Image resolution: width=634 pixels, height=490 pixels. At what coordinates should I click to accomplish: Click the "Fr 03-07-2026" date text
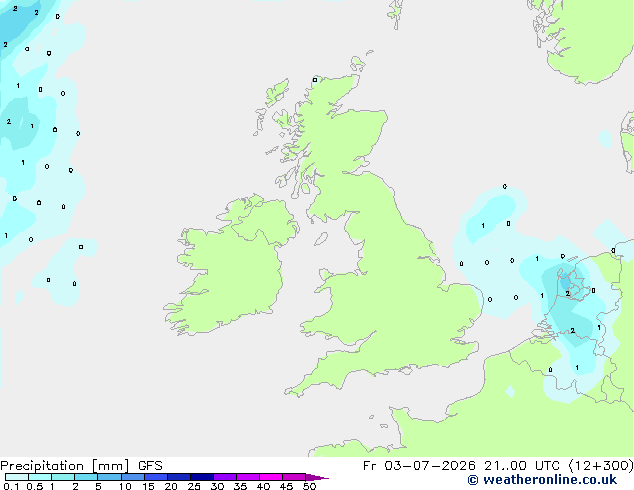pos(419,466)
